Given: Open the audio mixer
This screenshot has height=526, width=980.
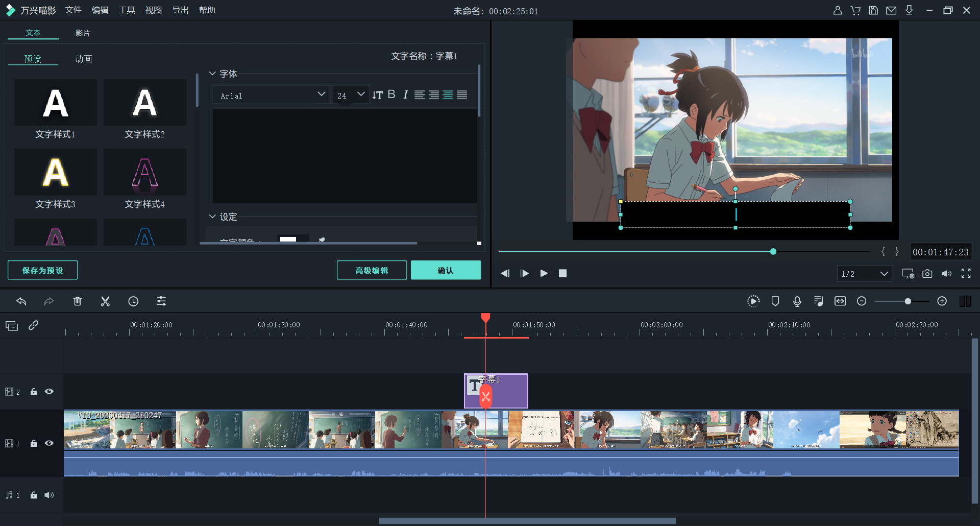Looking at the screenshot, I should 818,301.
